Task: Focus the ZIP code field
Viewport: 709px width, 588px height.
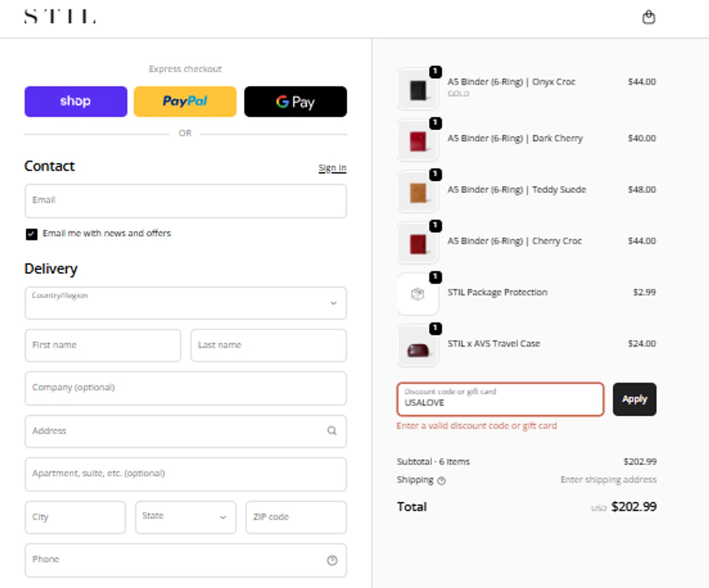Action: (296, 517)
